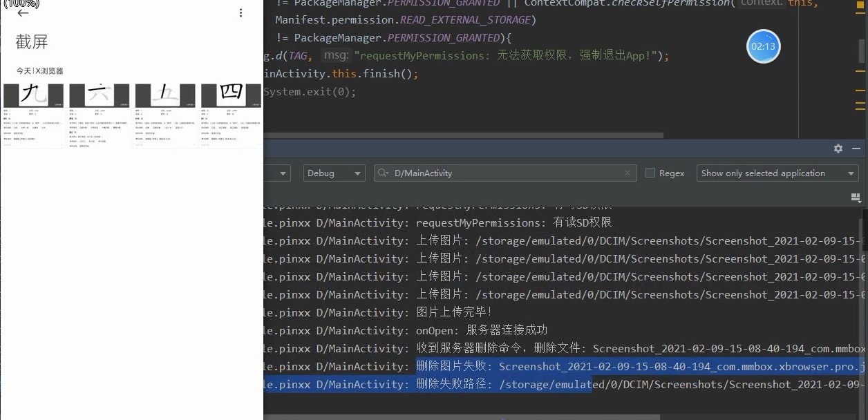The height and width of the screenshot is (420, 868).
Task: Open the Debug log level dropdown
Action: coord(334,173)
